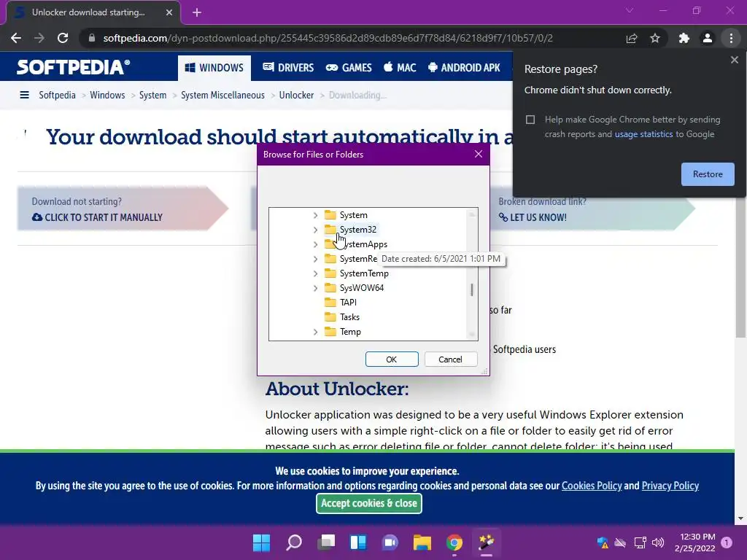Switch to Google Chrome on taskbar
747x560 pixels.
click(454, 542)
